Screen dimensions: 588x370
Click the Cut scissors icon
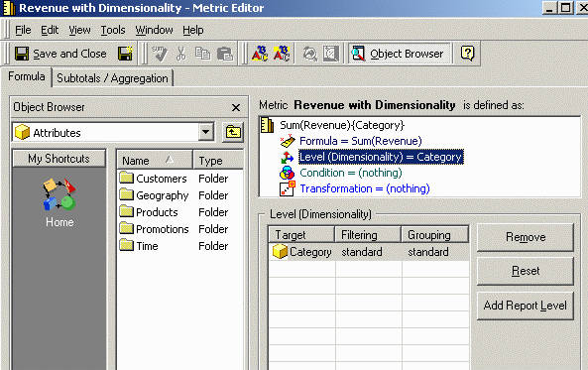coord(181,54)
